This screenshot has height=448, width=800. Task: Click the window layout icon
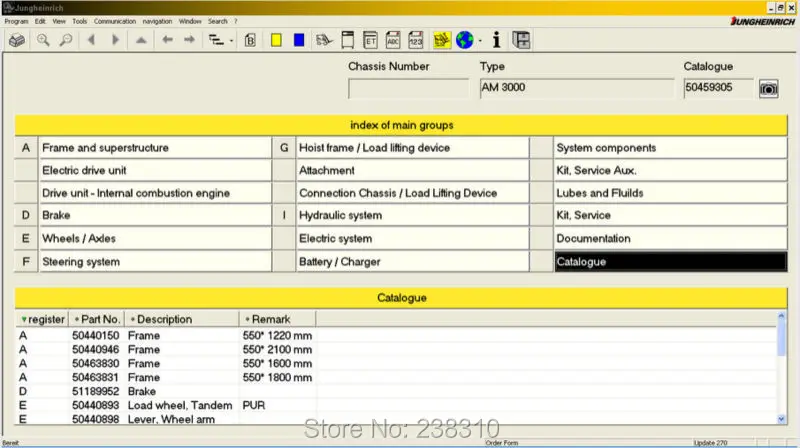(x=521, y=40)
